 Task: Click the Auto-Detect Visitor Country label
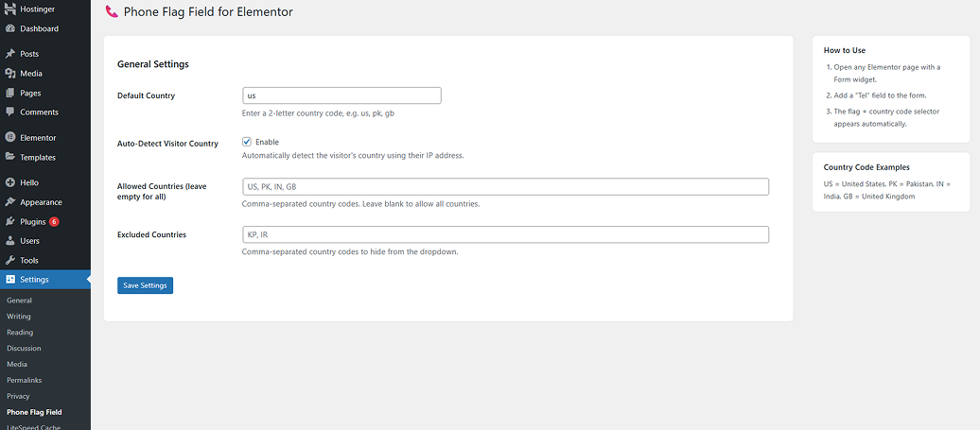click(168, 144)
